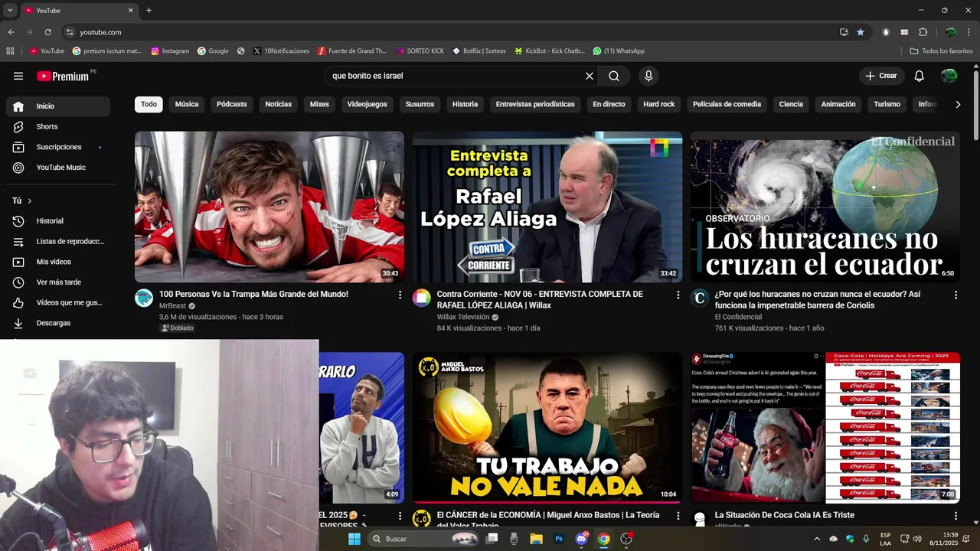Select the Entrevistas periodísticas chip

(535, 104)
